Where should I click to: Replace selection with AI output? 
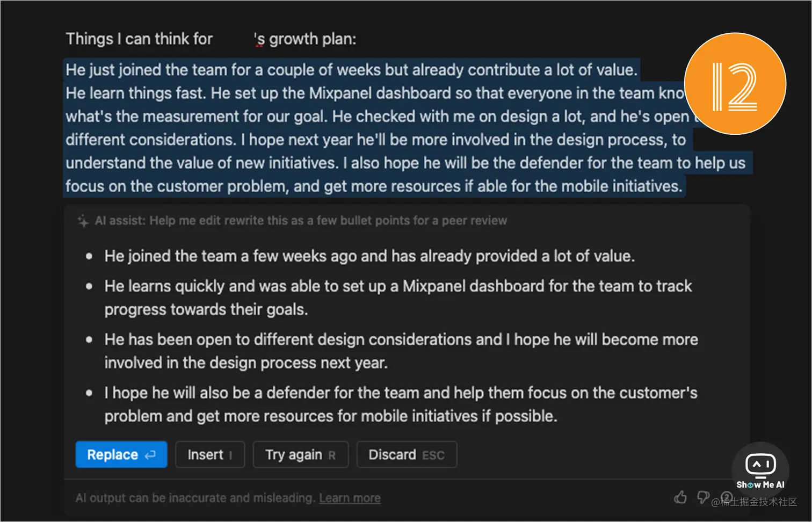coord(121,455)
